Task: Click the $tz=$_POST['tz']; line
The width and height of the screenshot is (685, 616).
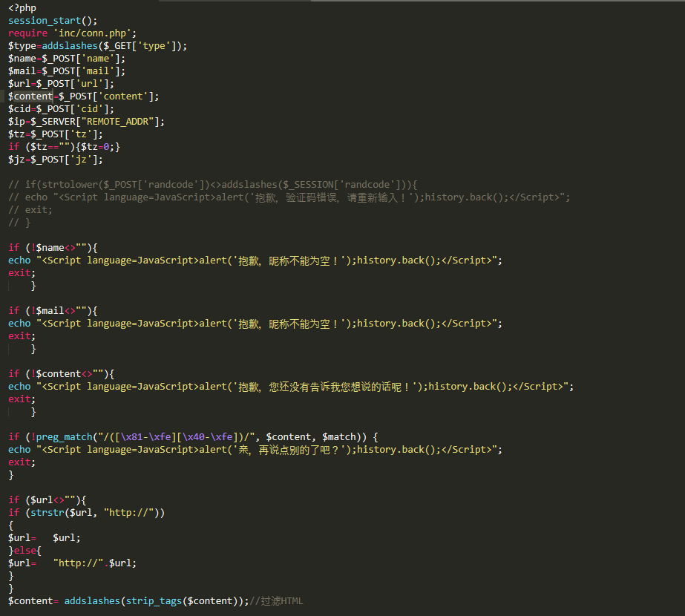Action: 56,134
